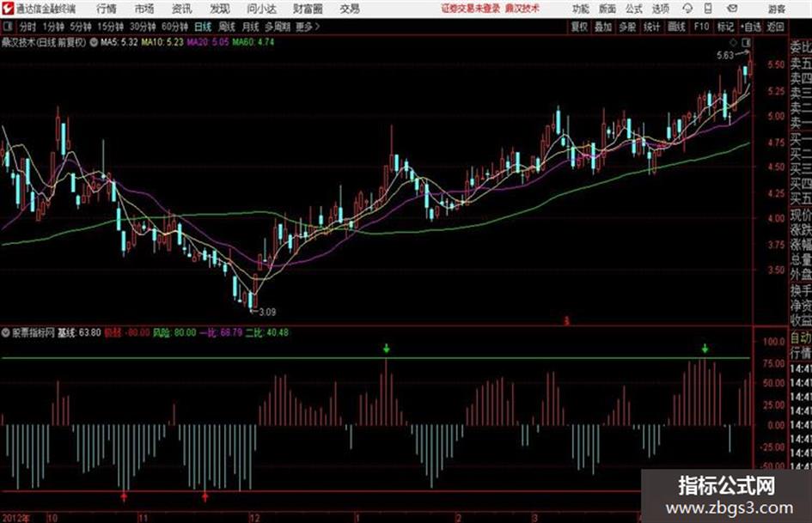Image resolution: width=812 pixels, height=523 pixels.
Task: Open the mail envelope icon
Action: click(x=732, y=9)
